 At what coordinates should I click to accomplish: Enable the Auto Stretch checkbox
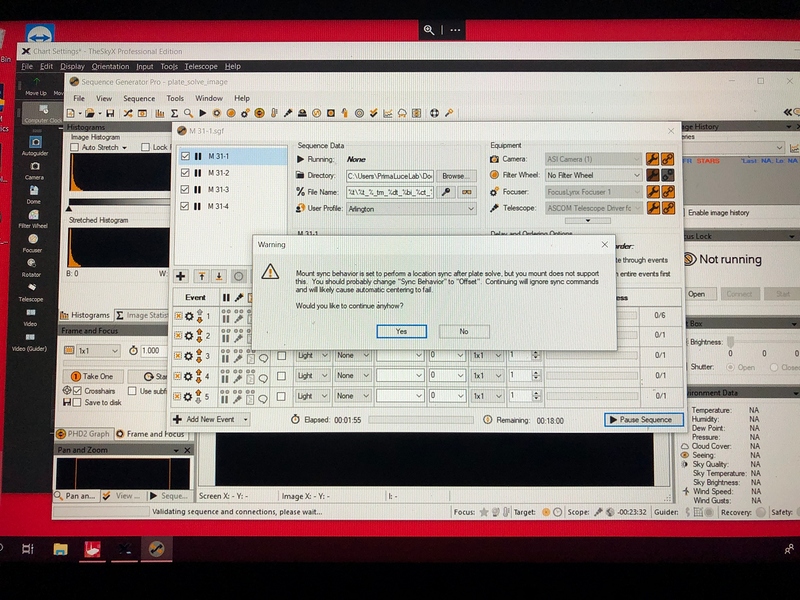click(74, 147)
